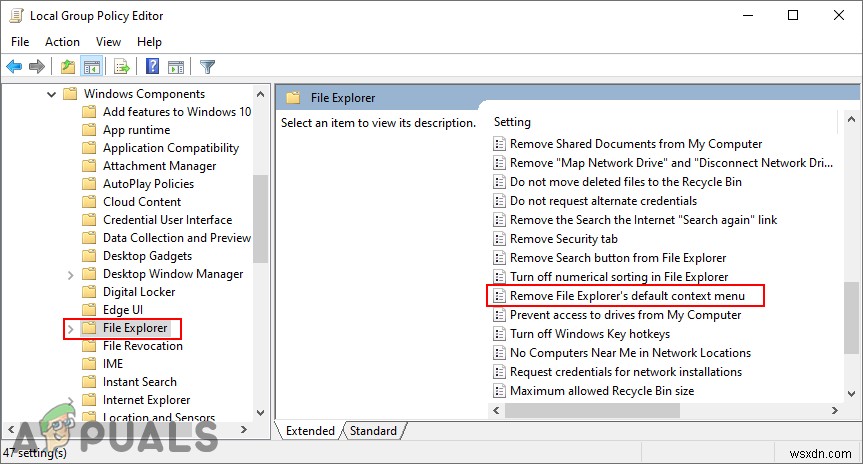The height and width of the screenshot is (464, 863).
Task: Click the Up one level folder icon
Action: pyautogui.click(x=68, y=67)
